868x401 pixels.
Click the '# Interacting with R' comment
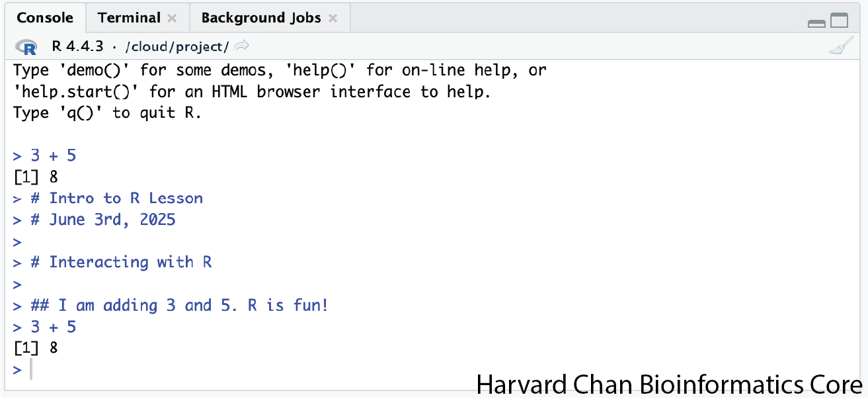[121, 262]
